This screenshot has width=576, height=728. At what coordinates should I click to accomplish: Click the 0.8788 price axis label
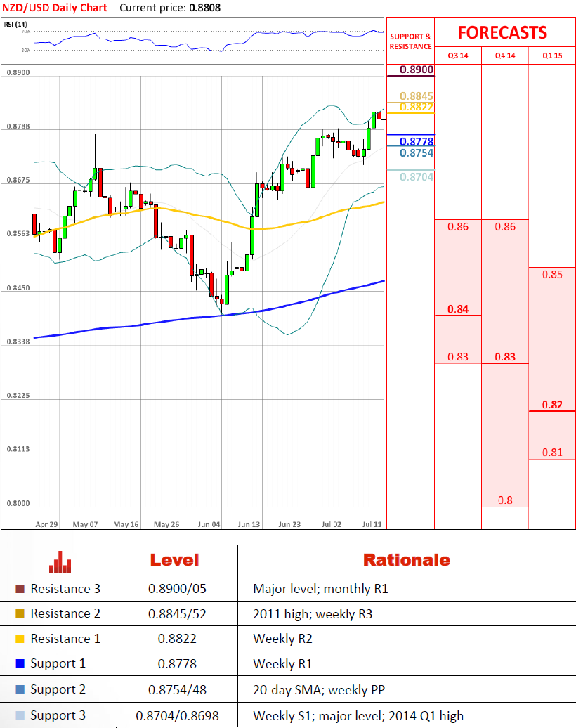coord(18,126)
